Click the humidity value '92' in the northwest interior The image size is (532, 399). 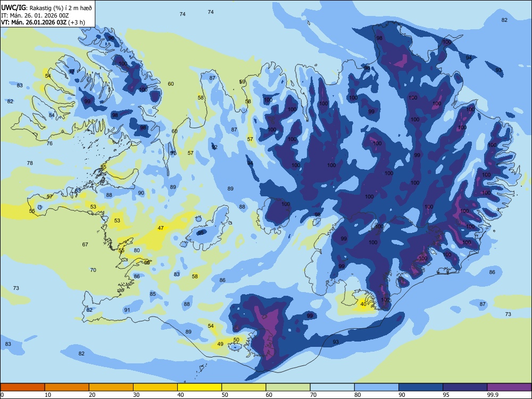(214, 147)
